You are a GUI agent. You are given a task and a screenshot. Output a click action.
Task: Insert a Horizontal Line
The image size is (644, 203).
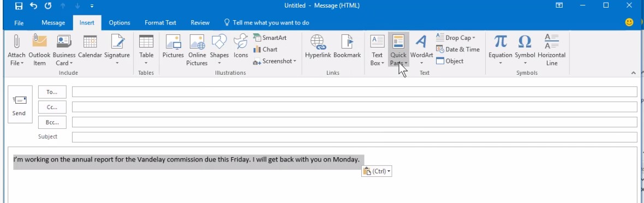click(x=552, y=51)
